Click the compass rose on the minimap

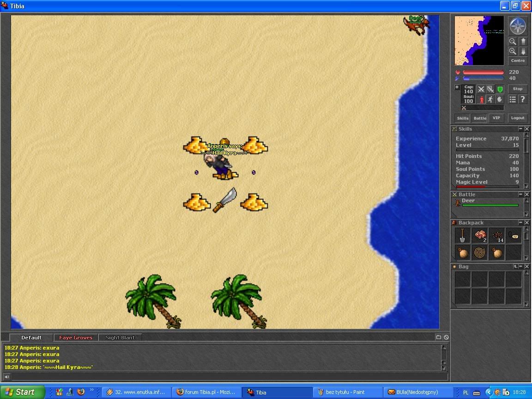(518, 26)
